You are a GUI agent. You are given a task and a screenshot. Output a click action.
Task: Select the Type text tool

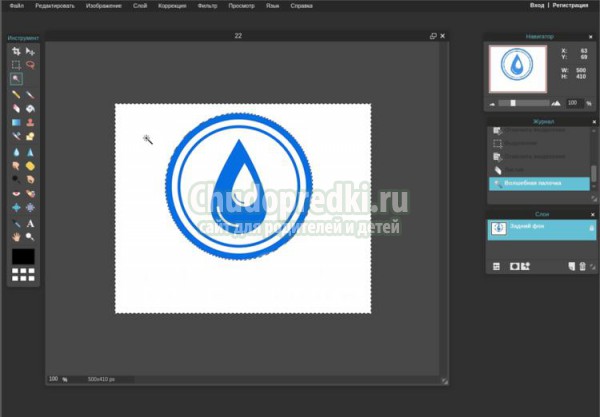tap(30, 223)
